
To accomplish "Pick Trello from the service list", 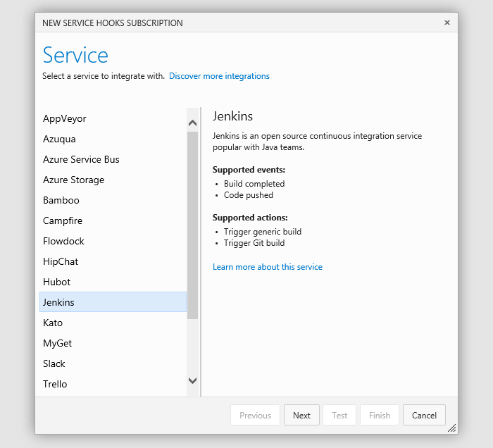I will click(x=113, y=384).
